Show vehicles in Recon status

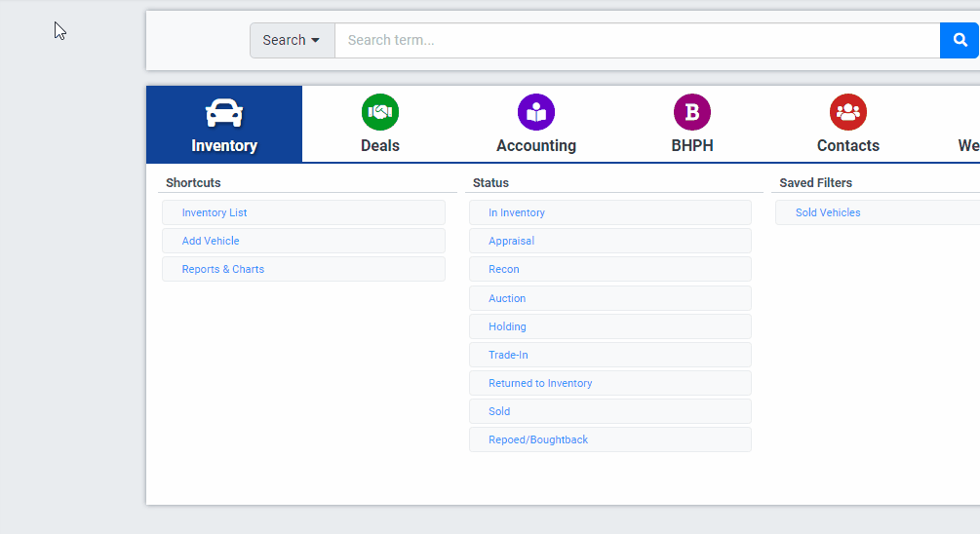(x=504, y=269)
